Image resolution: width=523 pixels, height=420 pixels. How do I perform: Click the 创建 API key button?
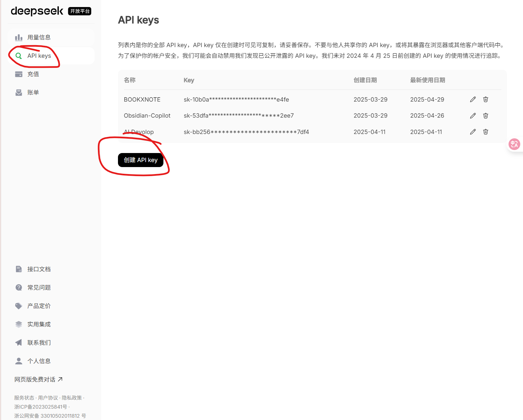[141, 160]
